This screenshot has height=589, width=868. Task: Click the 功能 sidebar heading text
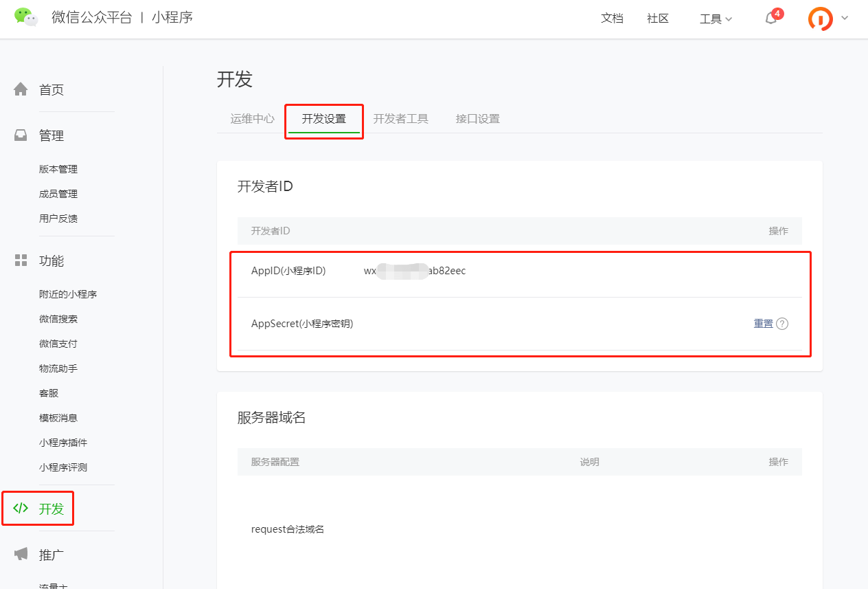coord(52,261)
